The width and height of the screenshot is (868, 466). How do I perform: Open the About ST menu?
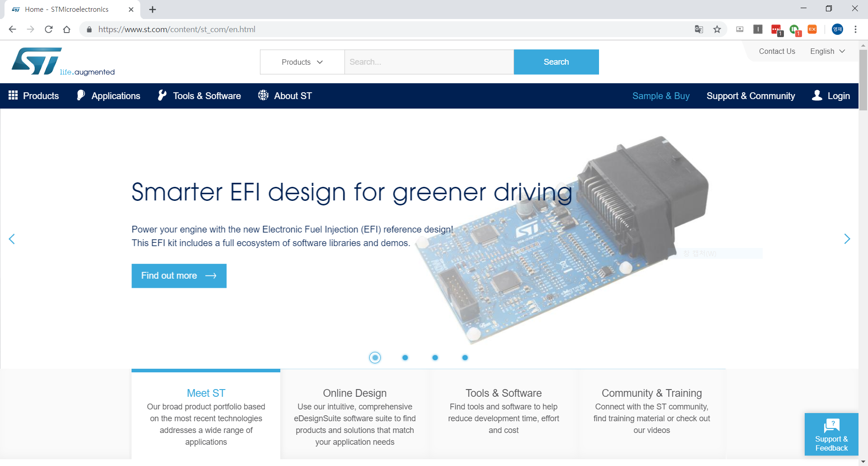285,96
